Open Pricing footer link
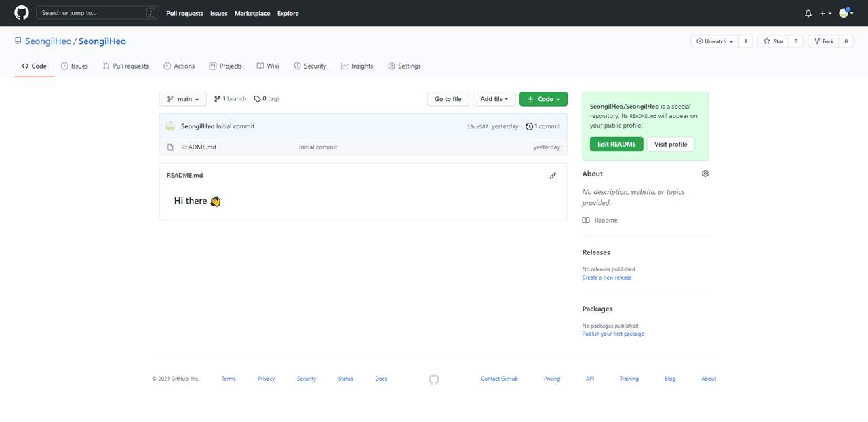The image size is (868, 422). coord(552,379)
